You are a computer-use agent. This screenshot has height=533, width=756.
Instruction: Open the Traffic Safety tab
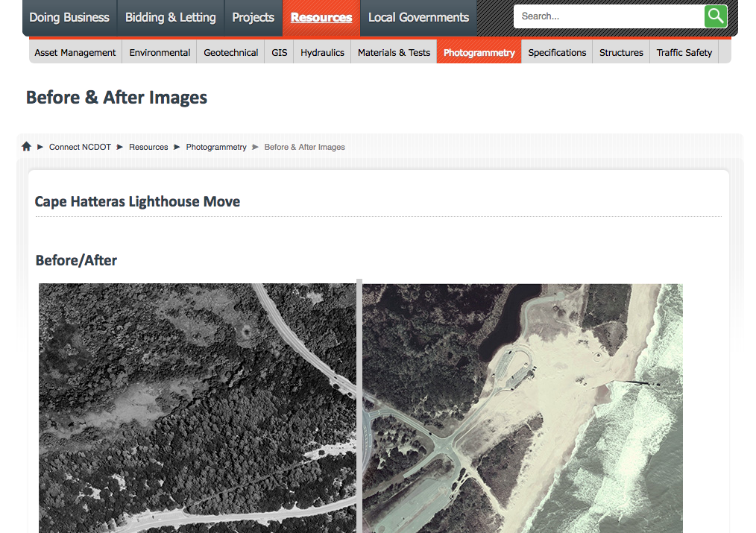(684, 52)
